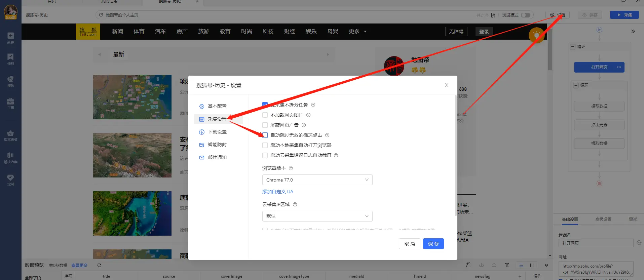Screen dimensions: 644x280
Task: Collapse the inner 循环 block
Action: coord(576,85)
